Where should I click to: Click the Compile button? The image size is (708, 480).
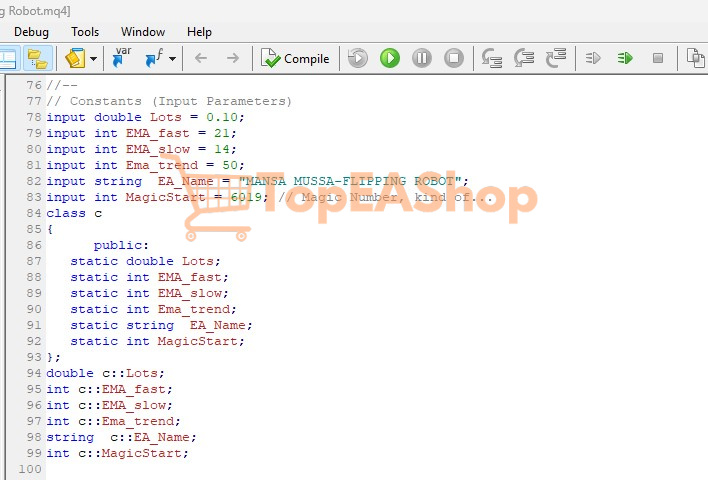[295, 58]
